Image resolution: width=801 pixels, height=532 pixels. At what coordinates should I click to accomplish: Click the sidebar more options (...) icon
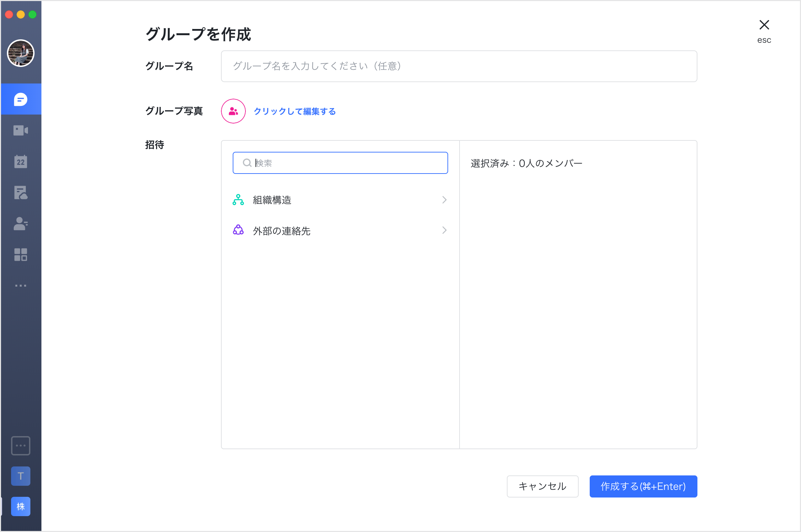coord(21,285)
